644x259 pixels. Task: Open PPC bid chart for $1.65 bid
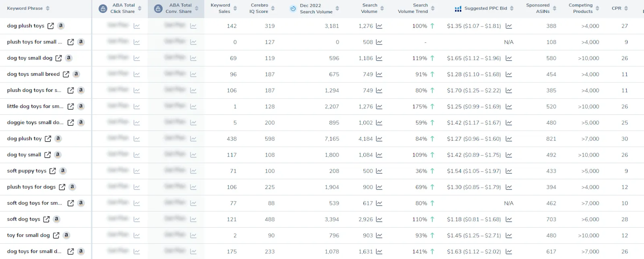(509, 58)
